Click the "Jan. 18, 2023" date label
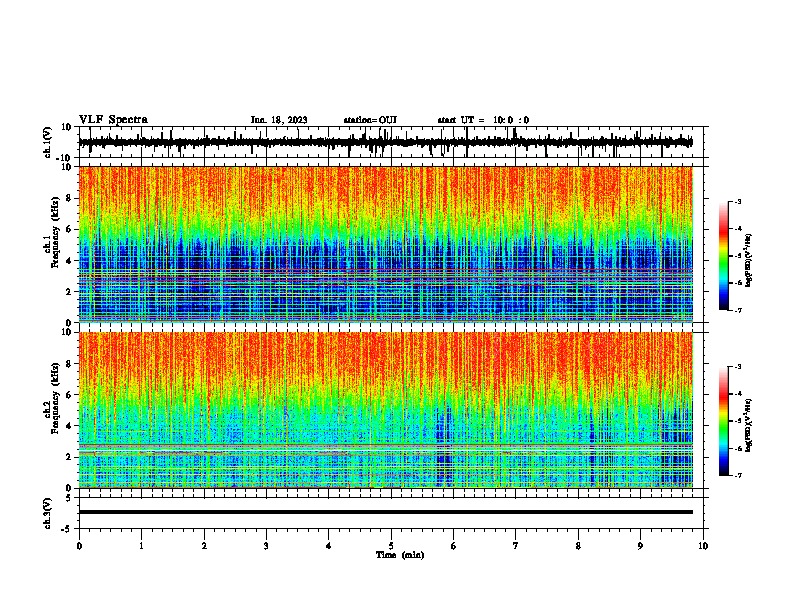This screenshot has width=792, height=612. click(x=279, y=120)
